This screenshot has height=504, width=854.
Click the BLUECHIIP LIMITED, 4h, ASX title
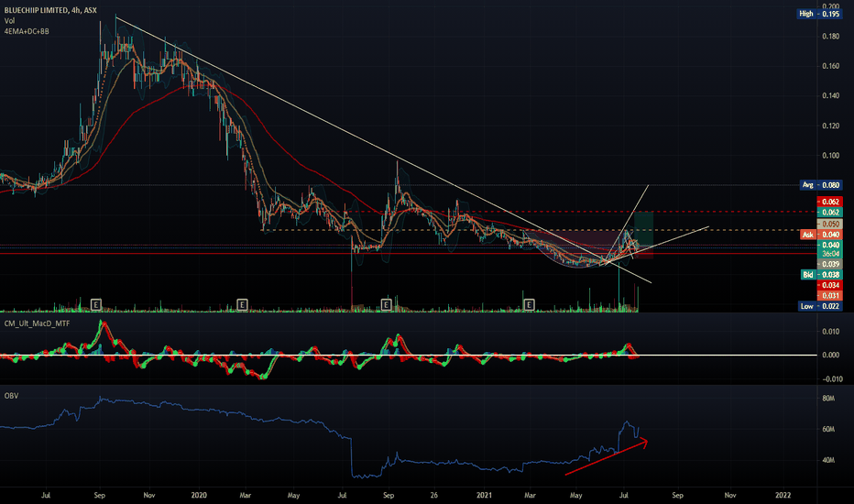(50, 10)
